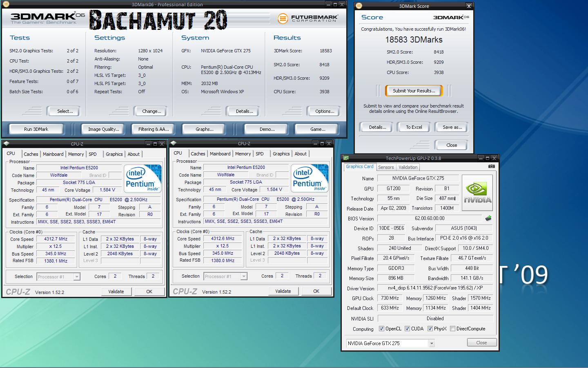Click Submit Your Results button
Image resolution: width=588 pixels, height=368 pixels.
[414, 91]
